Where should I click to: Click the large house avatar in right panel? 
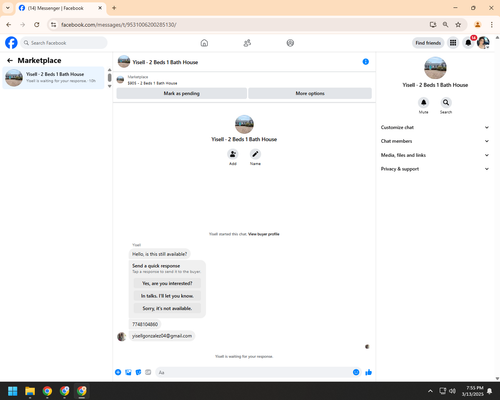click(435, 68)
